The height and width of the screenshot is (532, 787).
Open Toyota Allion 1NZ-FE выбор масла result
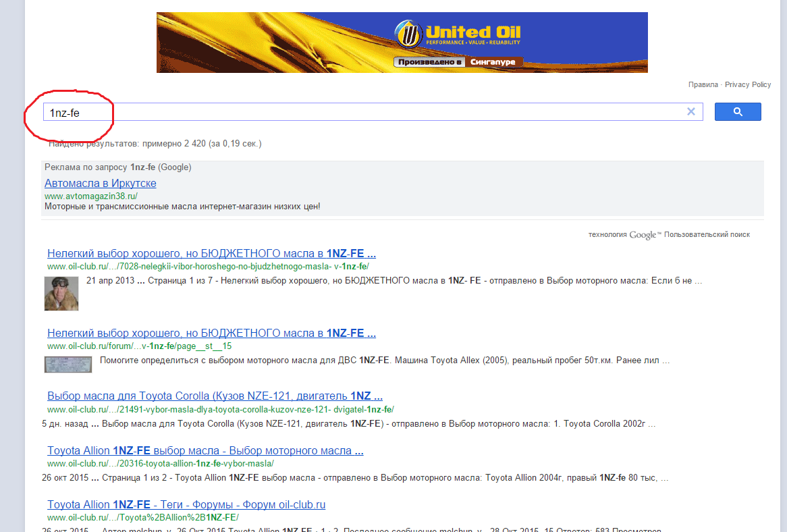pos(205,451)
